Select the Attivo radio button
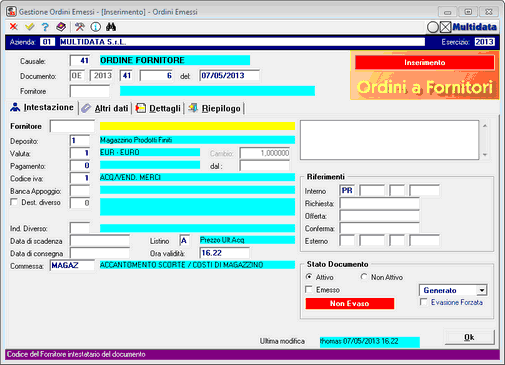505x365 pixels. 309,277
